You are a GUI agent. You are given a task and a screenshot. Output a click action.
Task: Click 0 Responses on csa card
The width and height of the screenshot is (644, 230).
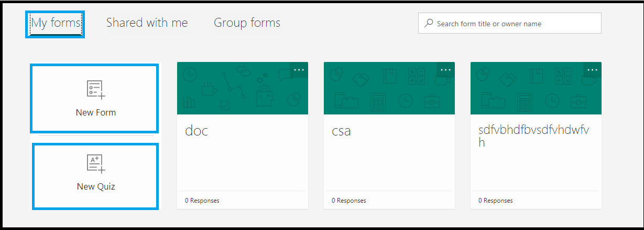[x=349, y=201]
